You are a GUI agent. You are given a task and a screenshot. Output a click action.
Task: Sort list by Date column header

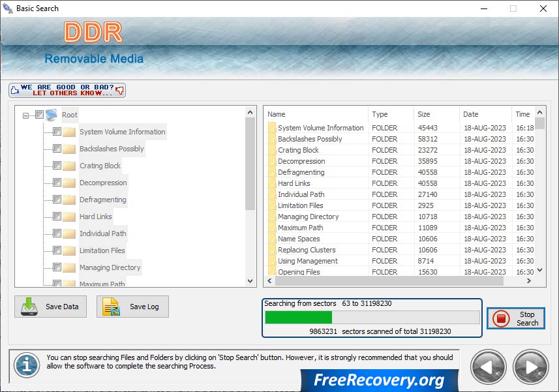coord(485,114)
